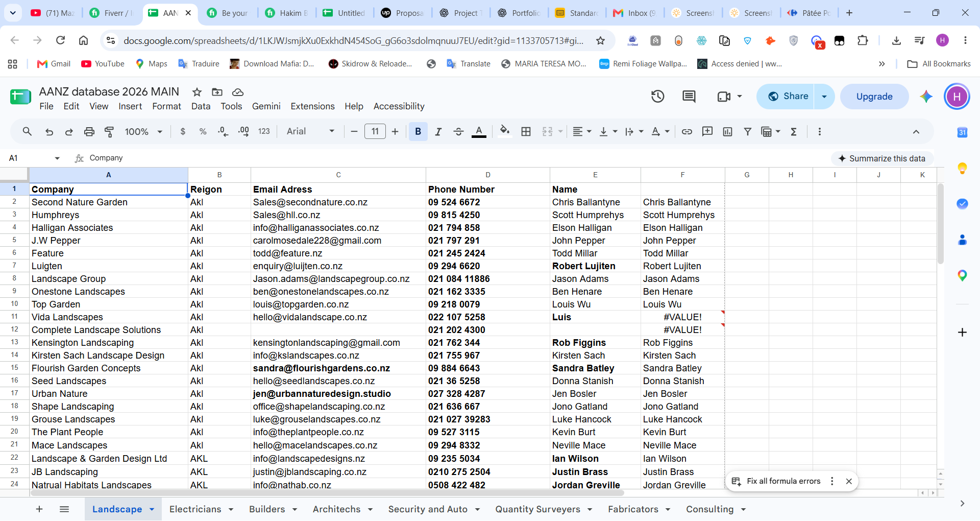Viewport: 980px width, 521px height.
Task: Insert a chart from toolbar
Action: pyautogui.click(x=727, y=132)
